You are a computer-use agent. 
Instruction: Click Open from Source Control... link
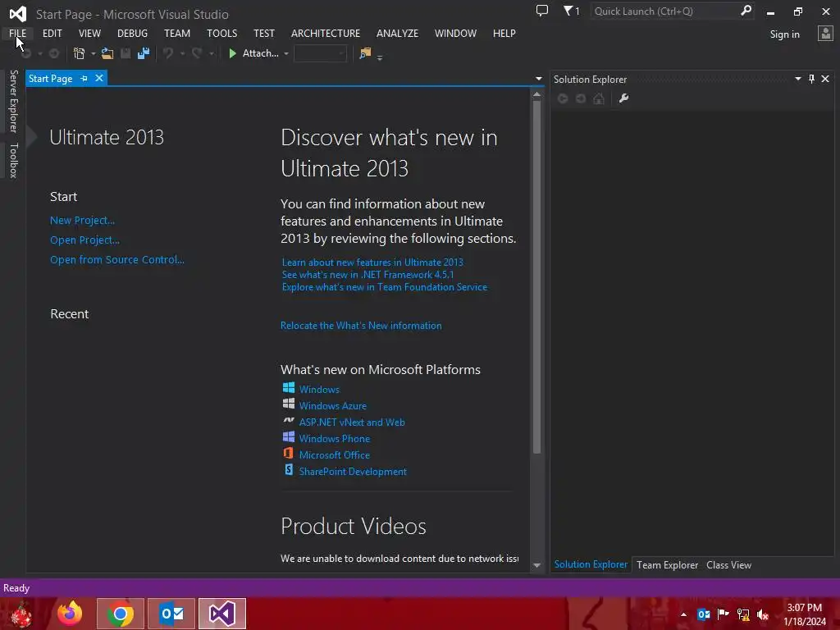(116, 259)
